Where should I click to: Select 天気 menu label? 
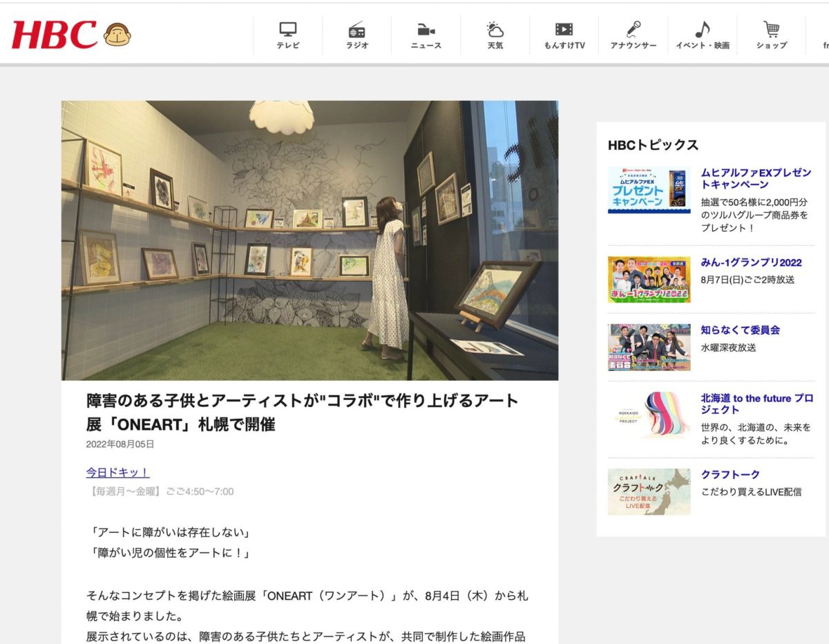pyautogui.click(x=495, y=46)
